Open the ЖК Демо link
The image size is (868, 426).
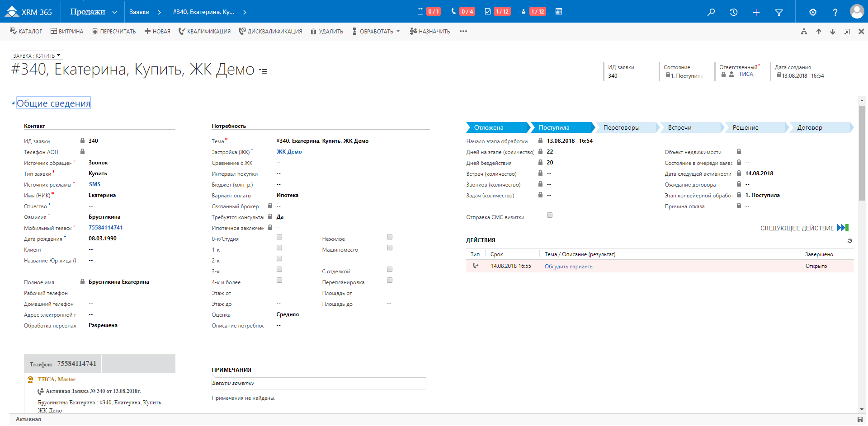(x=289, y=152)
